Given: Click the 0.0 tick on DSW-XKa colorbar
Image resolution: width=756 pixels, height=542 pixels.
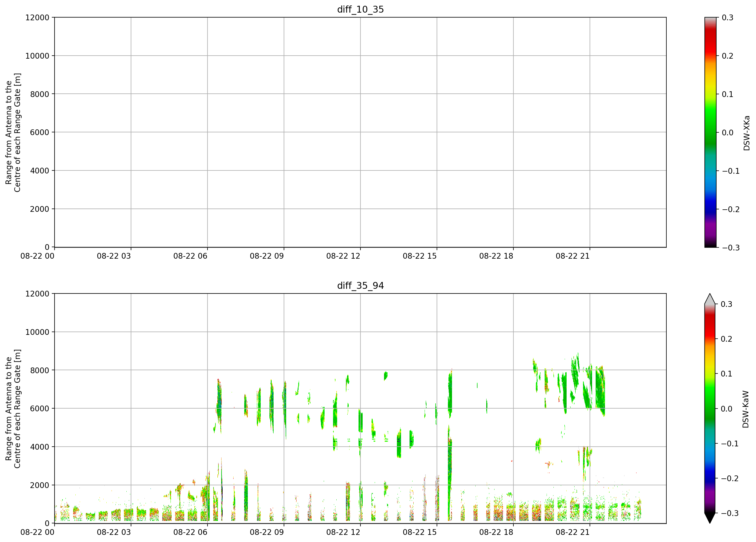Looking at the screenshot, I should click(x=728, y=133).
